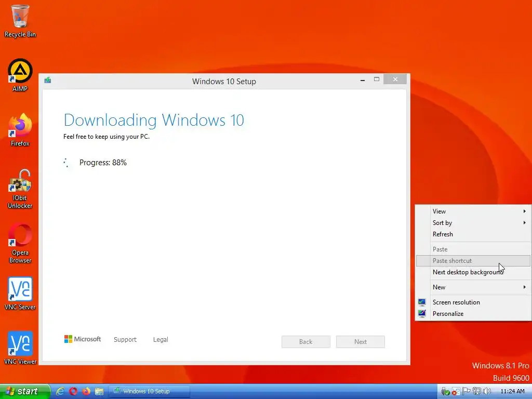Screen dimensions: 532x399
Task: Close the Windows 10 Setup window
Action: 395,79
